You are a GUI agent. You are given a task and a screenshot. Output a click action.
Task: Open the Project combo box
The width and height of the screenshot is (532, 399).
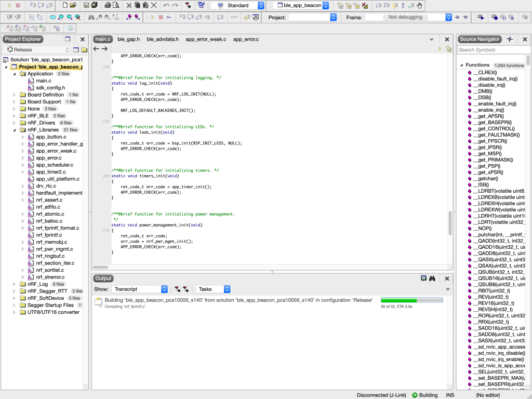[312, 17]
